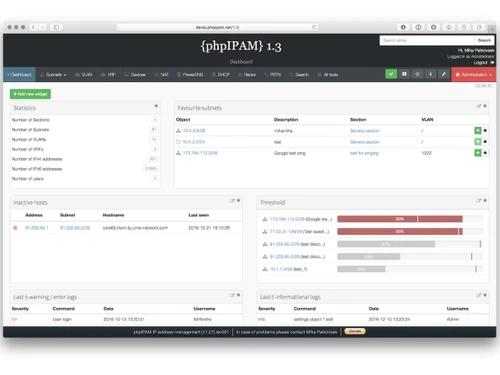Open the Racks menu item
The width and height of the screenshot is (500, 375).
(247, 75)
